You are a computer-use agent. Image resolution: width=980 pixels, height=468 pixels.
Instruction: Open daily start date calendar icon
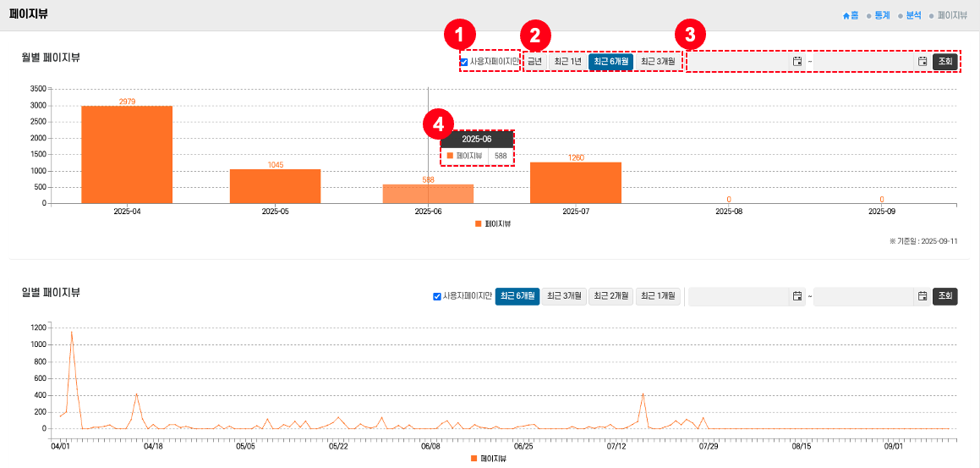[x=797, y=296]
